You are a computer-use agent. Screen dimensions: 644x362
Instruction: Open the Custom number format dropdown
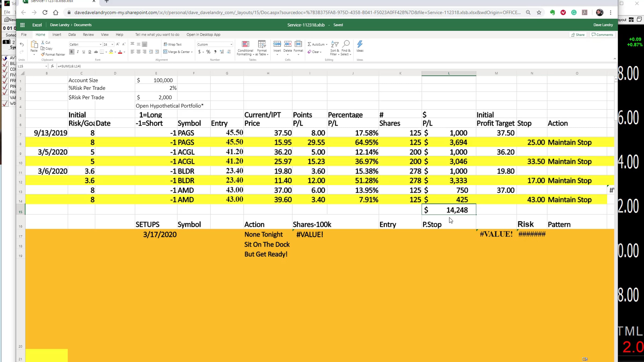click(231, 45)
